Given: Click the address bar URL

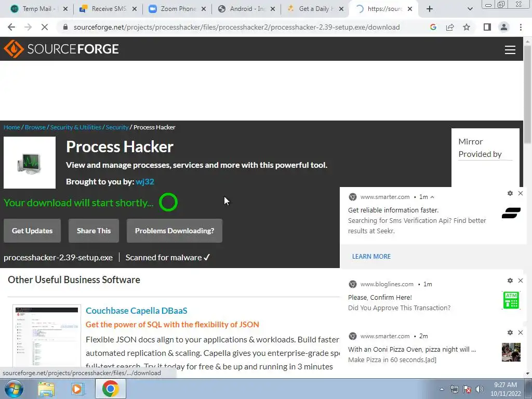Looking at the screenshot, I should 236,27.
